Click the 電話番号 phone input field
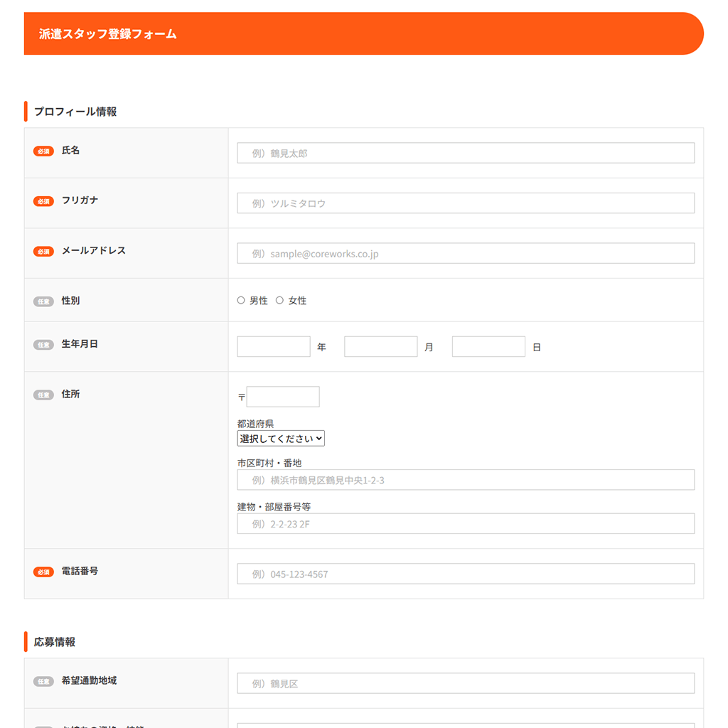728x728 pixels. [x=466, y=574]
